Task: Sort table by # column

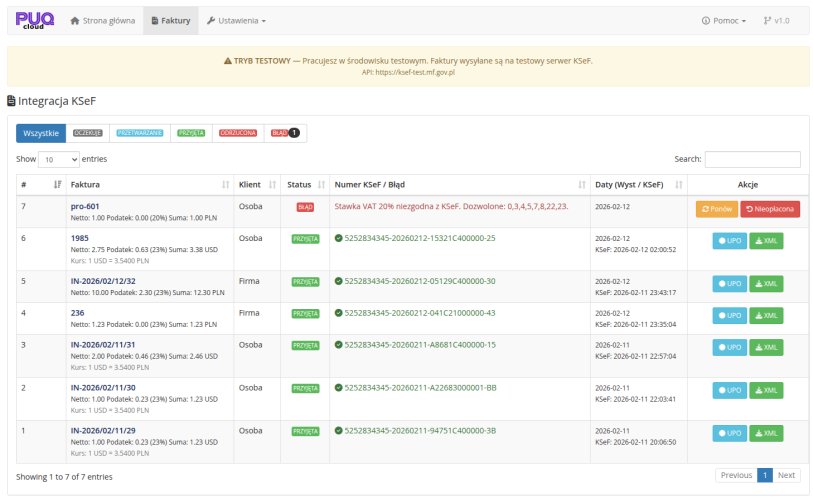Action: pos(41,185)
